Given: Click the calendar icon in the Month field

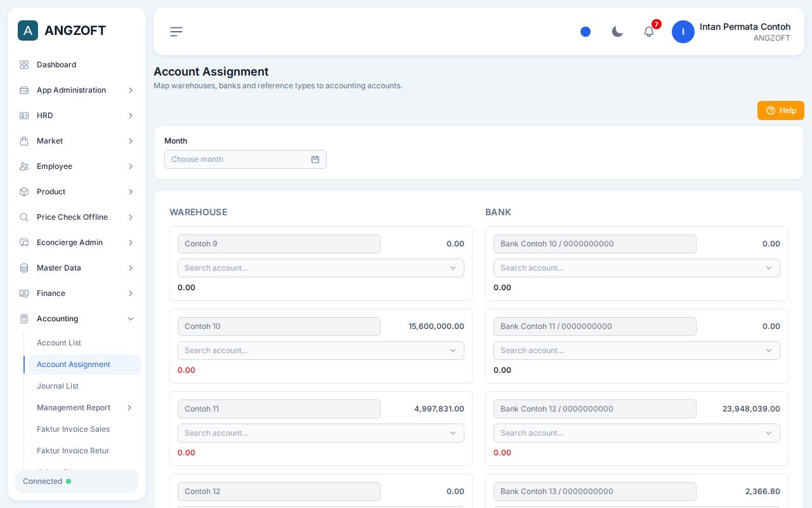Looking at the screenshot, I should pos(315,159).
